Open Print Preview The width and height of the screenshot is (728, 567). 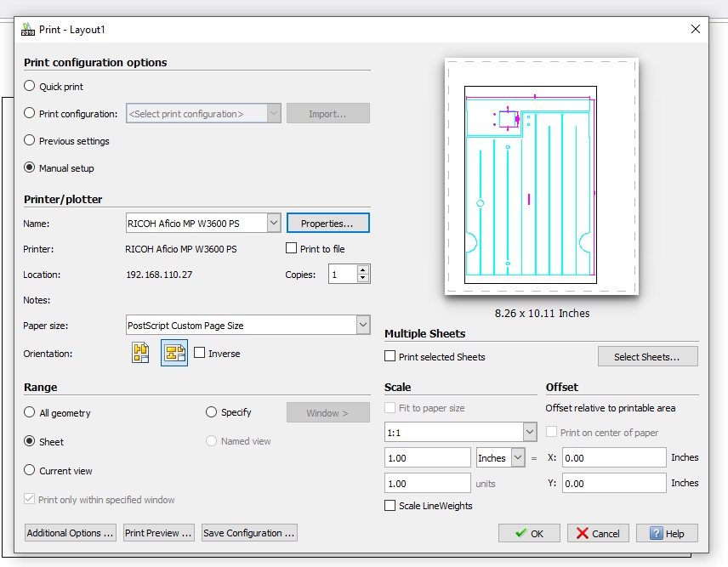point(158,533)
